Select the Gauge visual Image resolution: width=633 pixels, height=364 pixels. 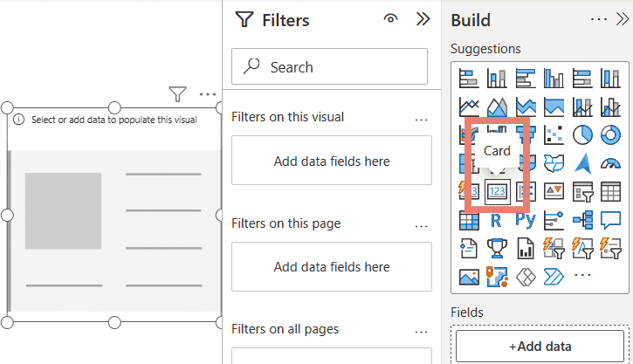coord(610,163)
